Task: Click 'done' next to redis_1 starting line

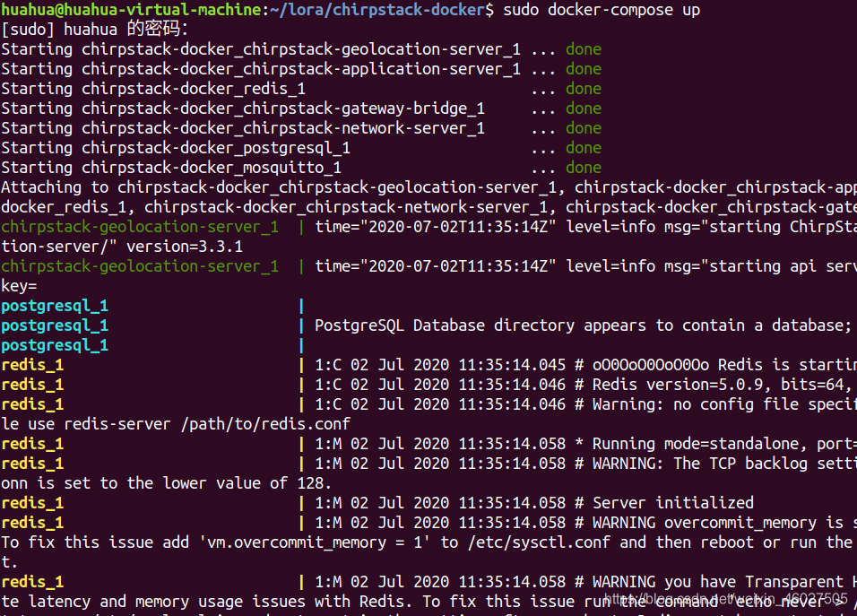Action: [584, 89]
